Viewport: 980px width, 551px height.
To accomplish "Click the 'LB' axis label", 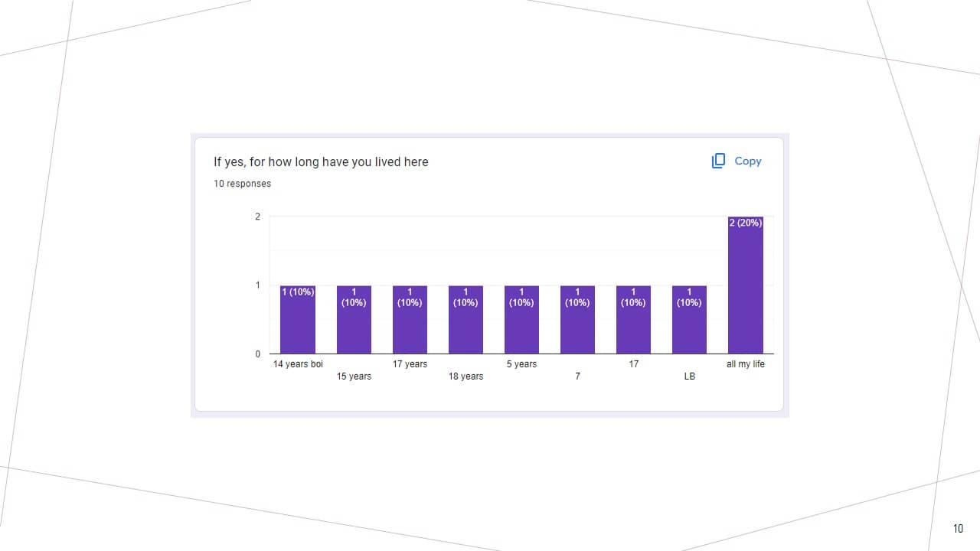I will click(x=689, y=377).
